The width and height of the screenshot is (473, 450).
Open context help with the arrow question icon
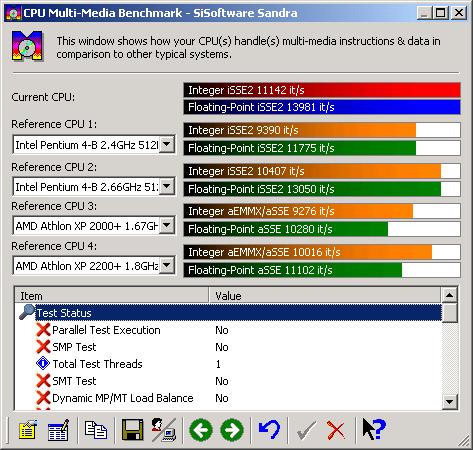coord(374,429)
